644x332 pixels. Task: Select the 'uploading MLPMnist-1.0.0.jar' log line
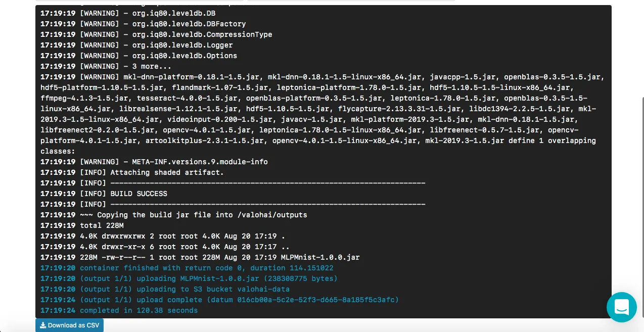[189, 278]
